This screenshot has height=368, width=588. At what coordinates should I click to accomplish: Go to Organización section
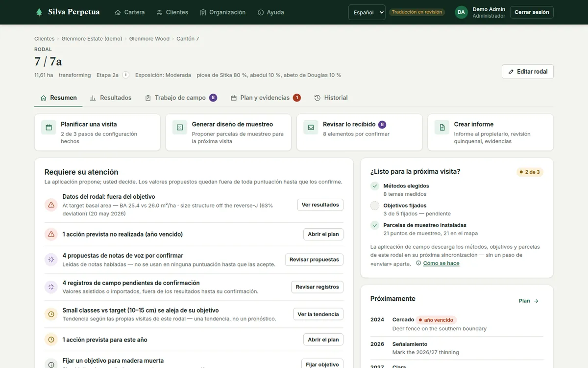223,12
